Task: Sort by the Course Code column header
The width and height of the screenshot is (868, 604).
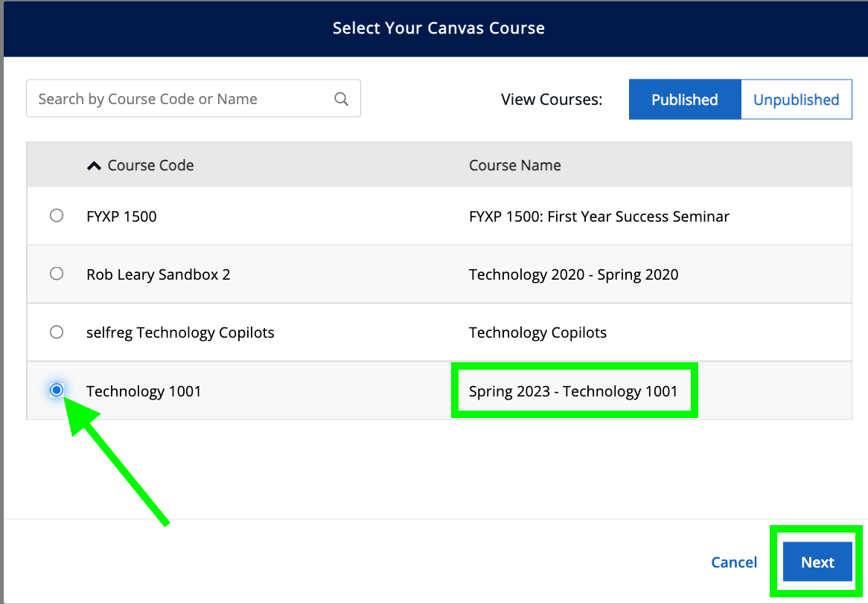Action: [x=150, y=165]
